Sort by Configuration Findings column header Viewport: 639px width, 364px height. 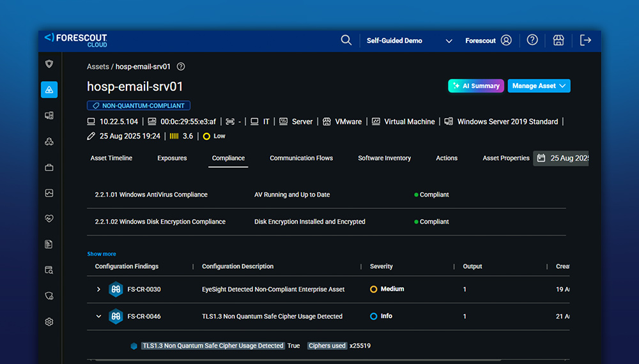point(127,266)
